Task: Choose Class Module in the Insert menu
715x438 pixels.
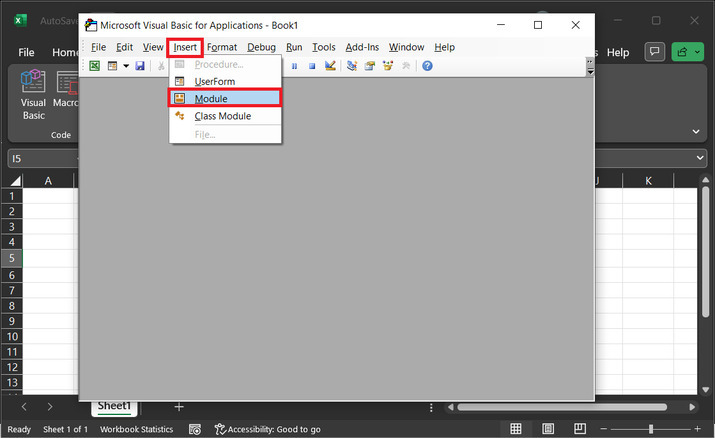Action: coord(222,116)
